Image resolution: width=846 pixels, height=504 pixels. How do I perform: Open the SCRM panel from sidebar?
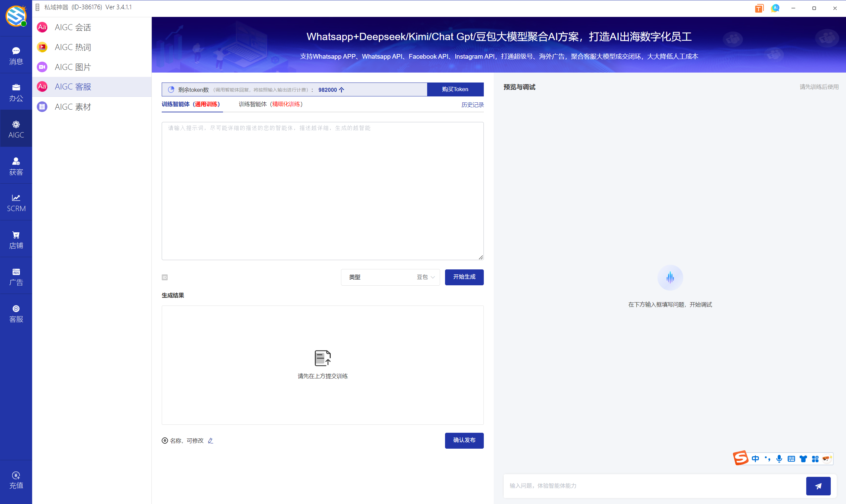[x=16, y=202]
